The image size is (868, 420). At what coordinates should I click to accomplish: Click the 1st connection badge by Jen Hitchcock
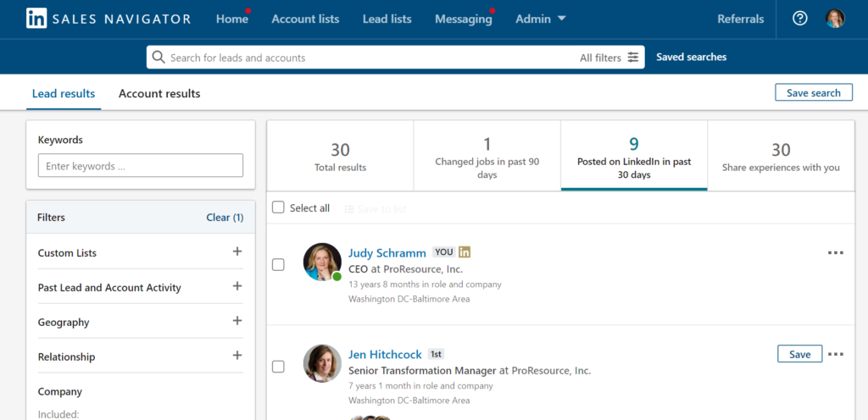click(x=436, y=354)
